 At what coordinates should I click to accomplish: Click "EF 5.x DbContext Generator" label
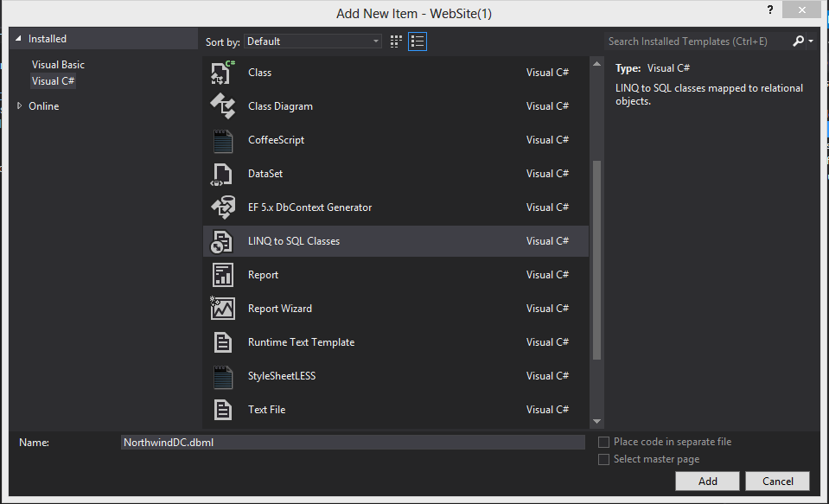coord(309,207)
